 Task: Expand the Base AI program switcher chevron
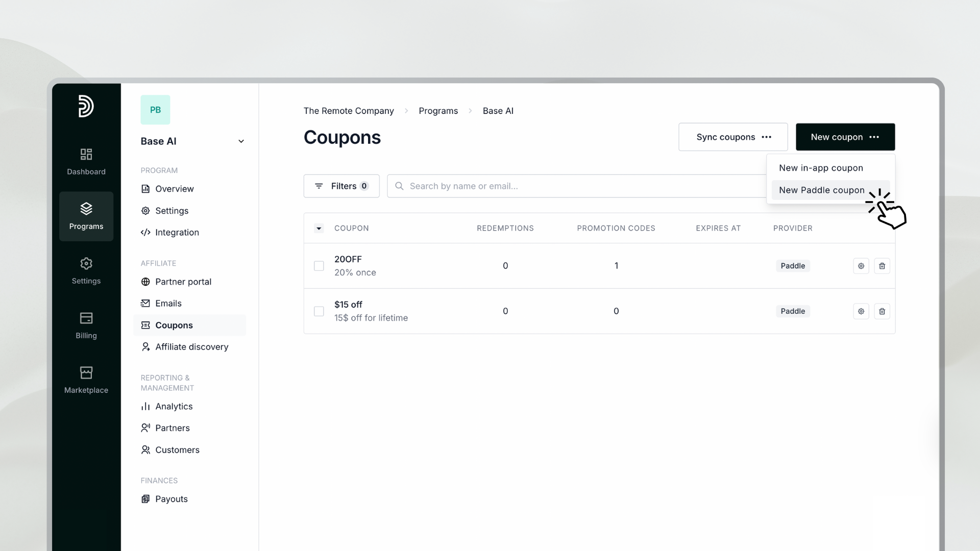[241, 141]
